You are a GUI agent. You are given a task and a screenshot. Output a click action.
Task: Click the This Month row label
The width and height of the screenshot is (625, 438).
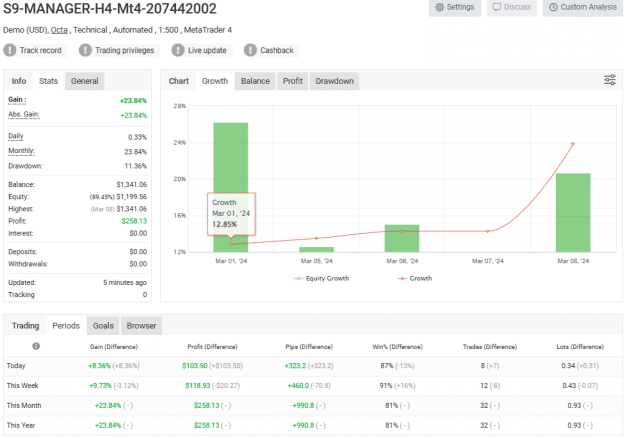(x=24, y=406)
